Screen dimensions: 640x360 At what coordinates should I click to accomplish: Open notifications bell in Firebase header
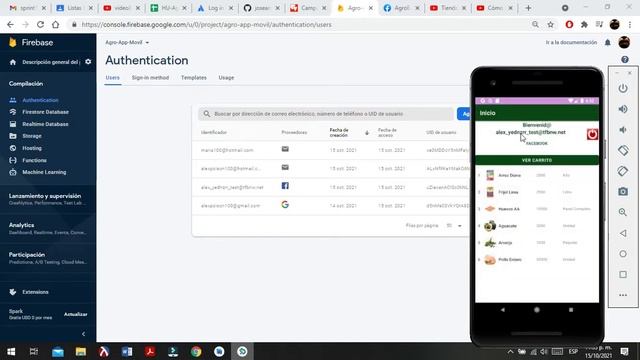(607, 42)
